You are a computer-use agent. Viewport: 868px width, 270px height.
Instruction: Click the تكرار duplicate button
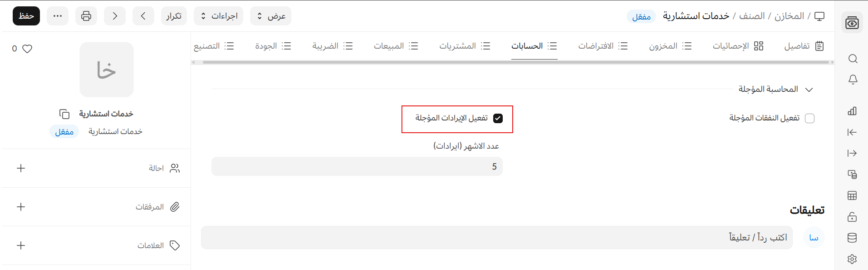pyautogui.click(x=174, y=16)
